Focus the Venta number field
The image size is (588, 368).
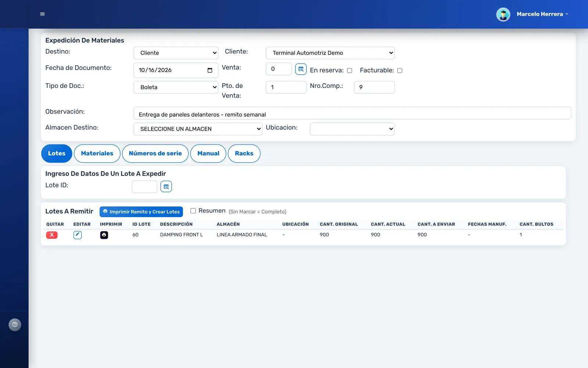[x=279, y=69]
